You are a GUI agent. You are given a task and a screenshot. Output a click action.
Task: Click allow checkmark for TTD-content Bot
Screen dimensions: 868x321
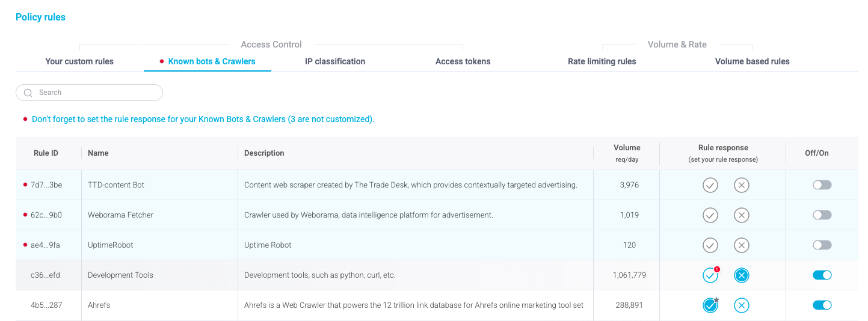pos(710,185)
